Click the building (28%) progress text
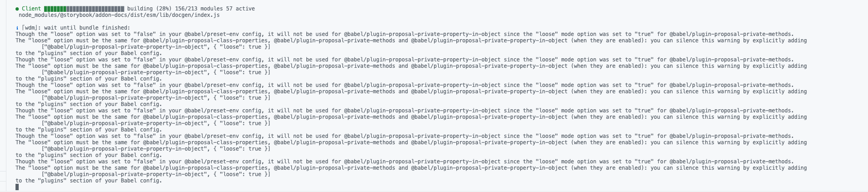The image size is (868, 192). pyautogui.click(x=149, y=9)
